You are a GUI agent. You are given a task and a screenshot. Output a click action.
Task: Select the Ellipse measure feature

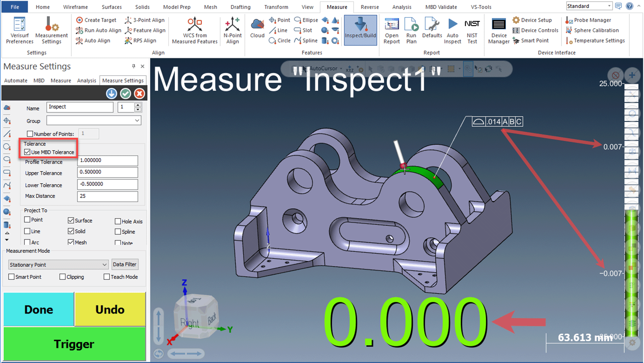306,20
